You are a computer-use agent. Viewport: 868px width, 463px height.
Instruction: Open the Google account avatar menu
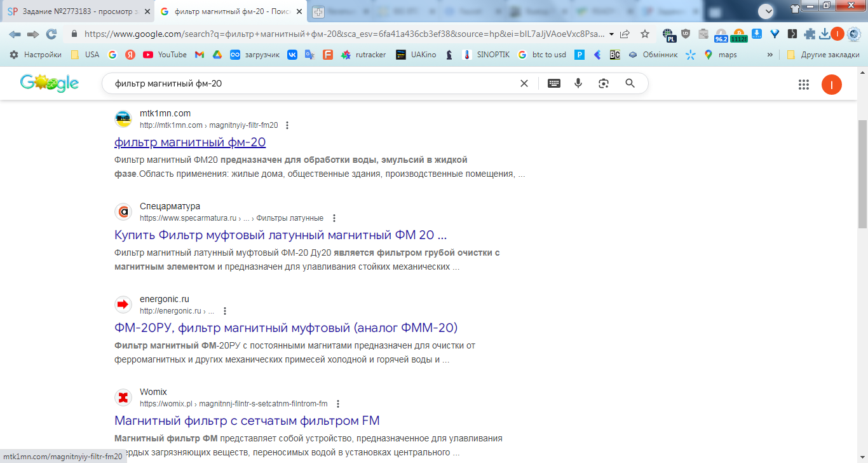(x=832, y=85)
